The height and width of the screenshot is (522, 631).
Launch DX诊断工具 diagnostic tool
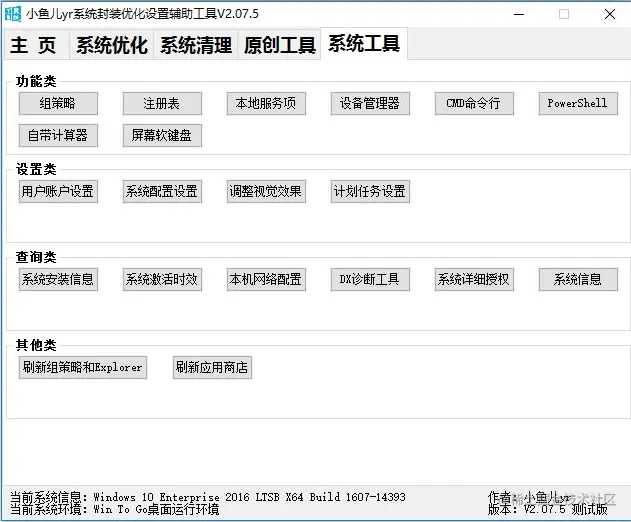click(370, 279)
